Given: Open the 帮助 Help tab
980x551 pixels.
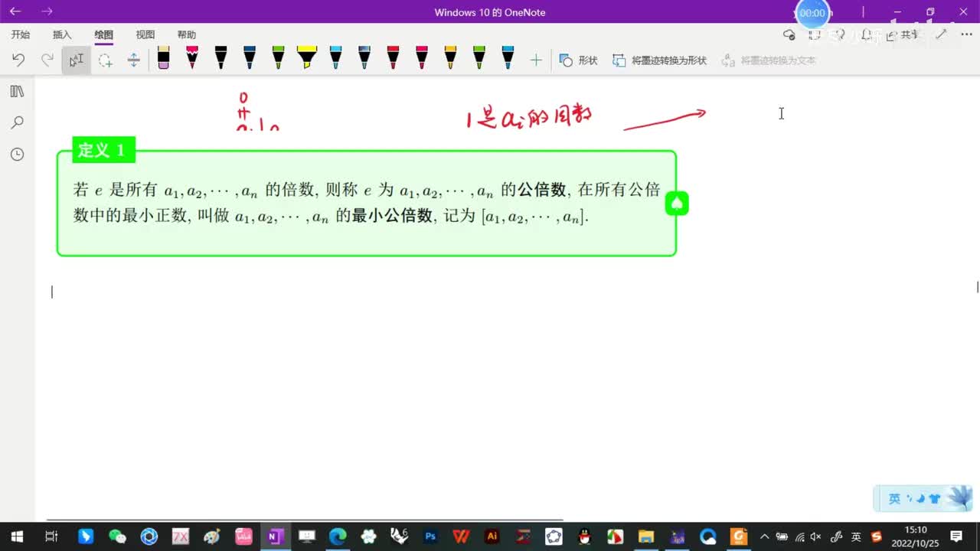Looking at the screenshot, I should click(x=187, y=34).
